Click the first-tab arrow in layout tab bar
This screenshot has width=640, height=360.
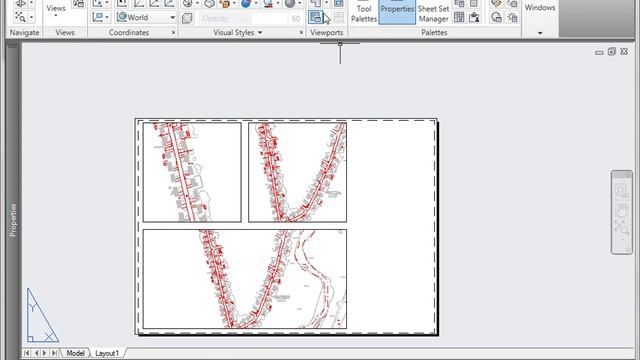point(27,353)
